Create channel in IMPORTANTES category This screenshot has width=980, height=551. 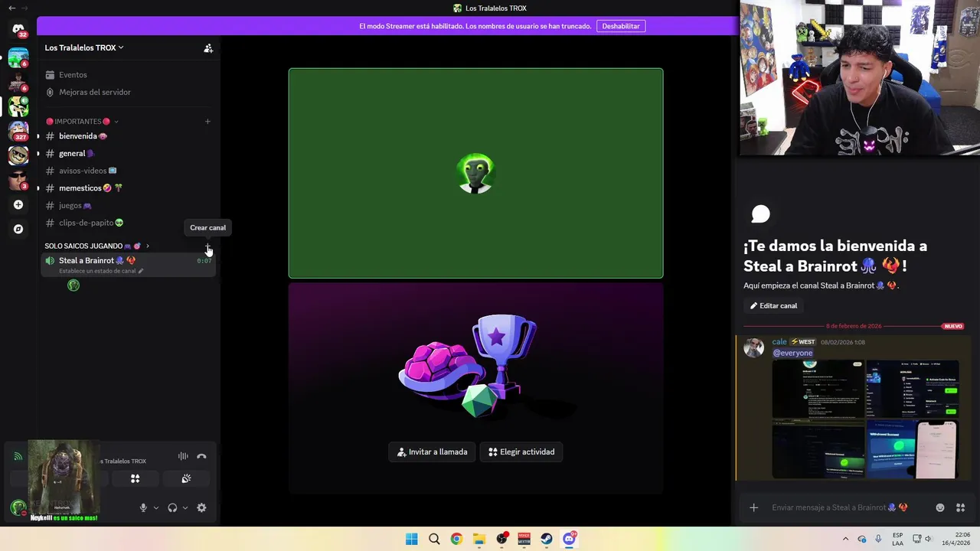(x=207, y=121)
